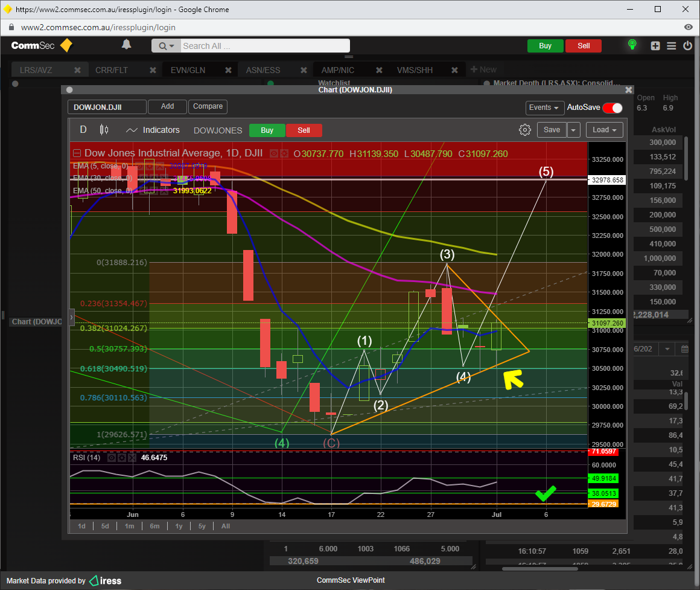Click the chart toolbar Sell button

304,130
